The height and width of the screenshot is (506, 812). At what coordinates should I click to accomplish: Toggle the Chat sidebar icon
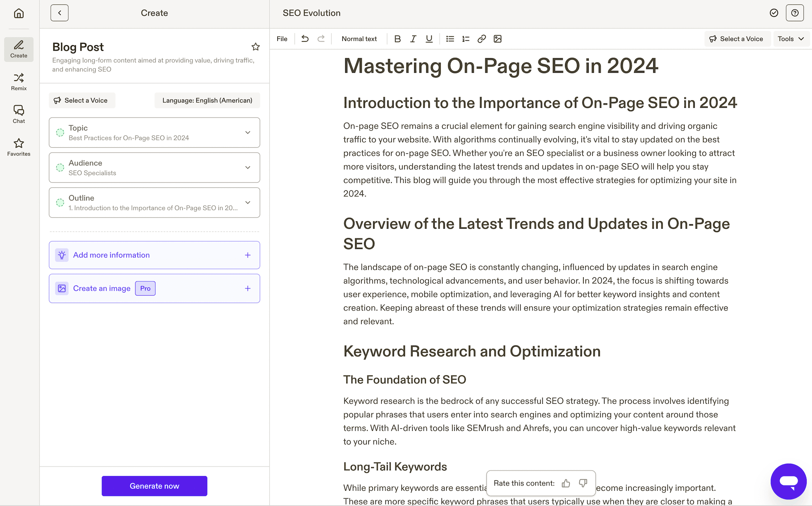pos(18,114)
